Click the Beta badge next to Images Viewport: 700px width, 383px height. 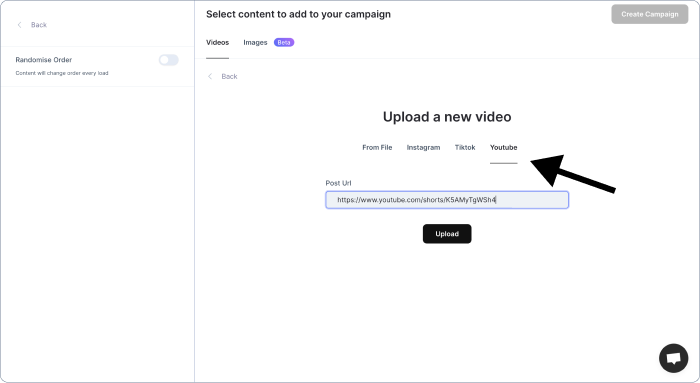click(284, 42)
